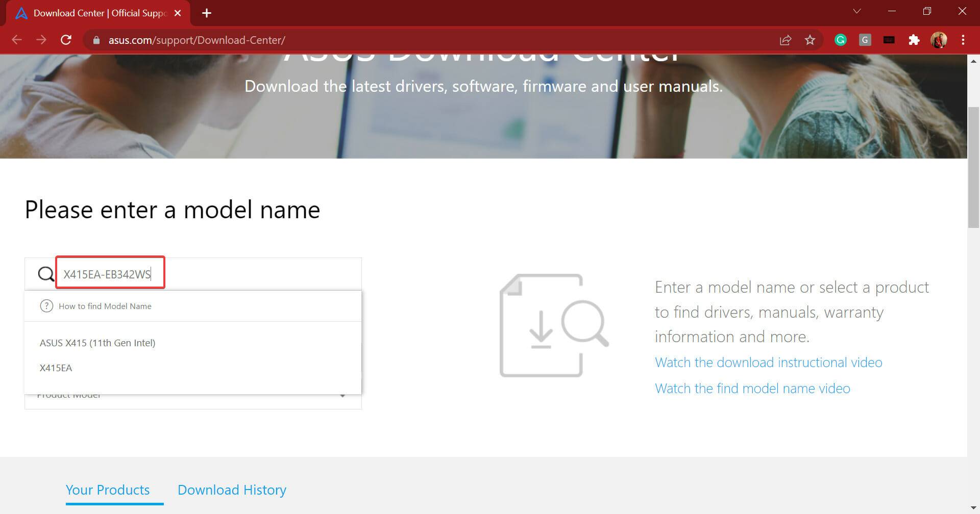Bookmark this page with the star icon

(810, 40)
